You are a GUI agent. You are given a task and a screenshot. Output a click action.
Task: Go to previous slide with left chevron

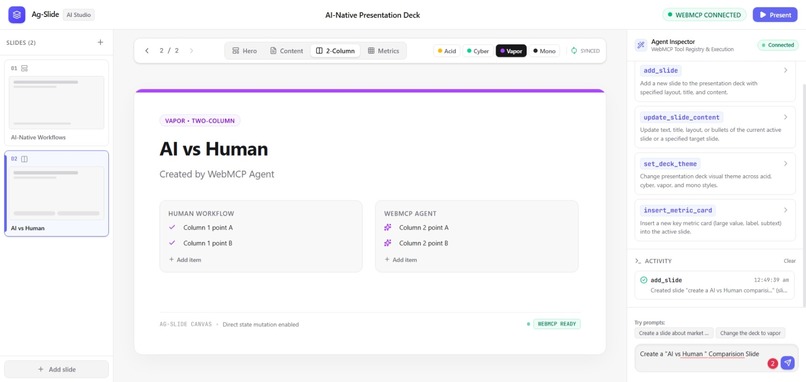tap(147, 51)
